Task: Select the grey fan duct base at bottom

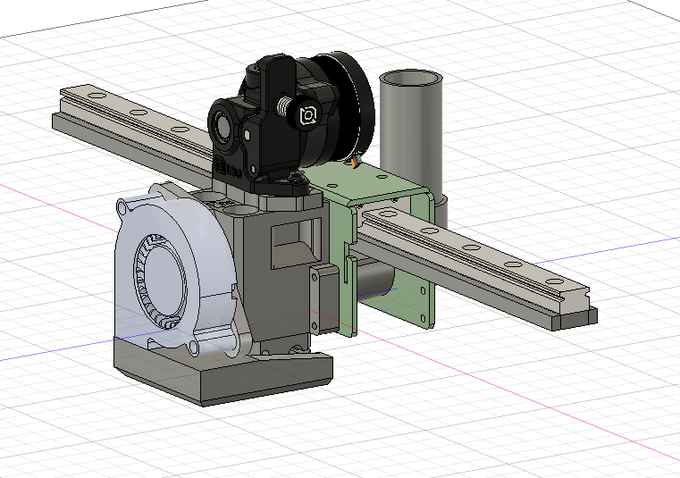Action: 223,373
